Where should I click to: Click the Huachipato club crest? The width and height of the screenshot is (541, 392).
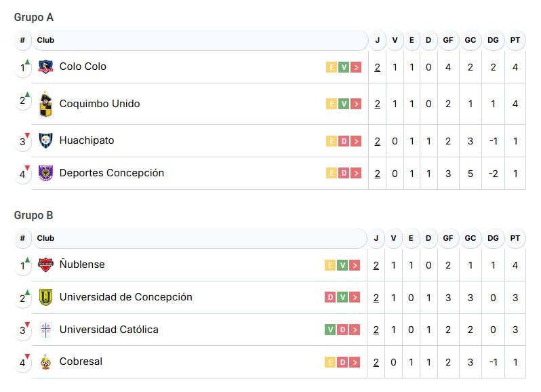[x=45, y=140]
